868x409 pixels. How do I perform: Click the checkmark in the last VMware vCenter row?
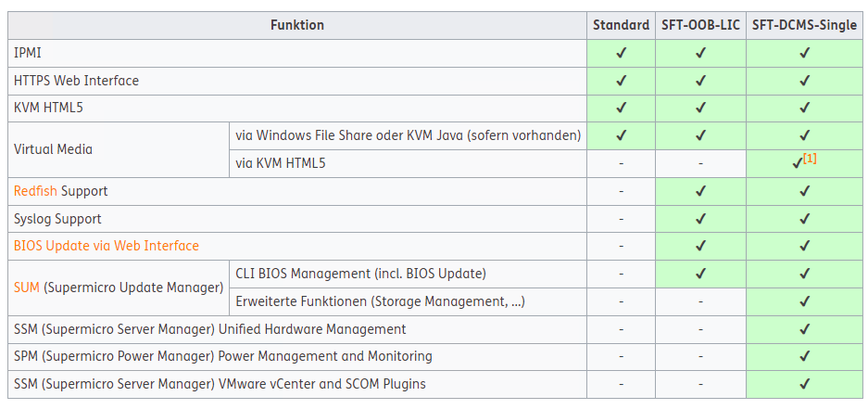[804, 384]
